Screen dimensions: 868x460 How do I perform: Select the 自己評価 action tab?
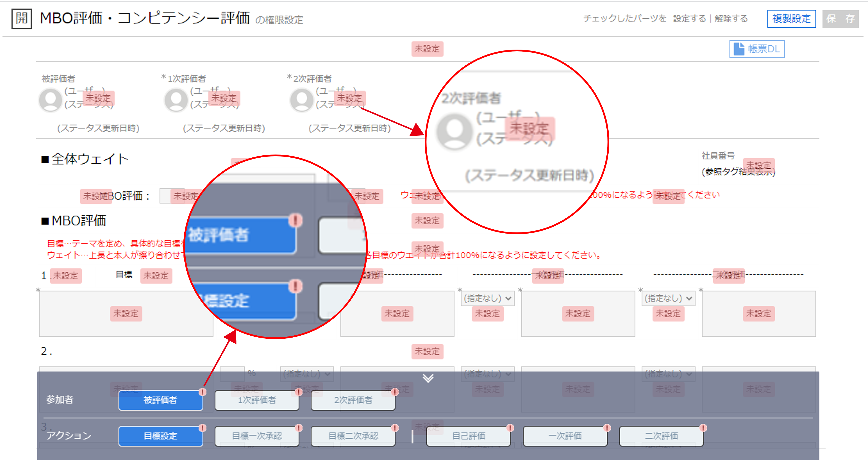[x=468, y=436]
